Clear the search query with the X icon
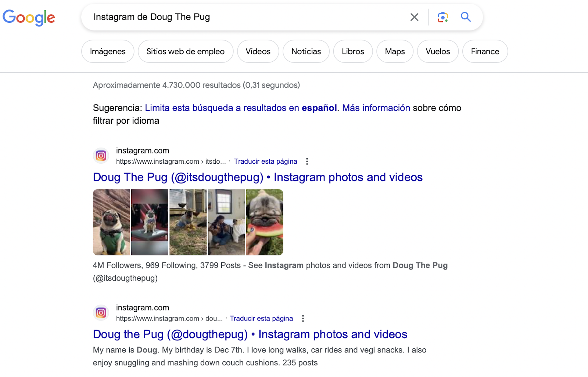 point(414,17)
